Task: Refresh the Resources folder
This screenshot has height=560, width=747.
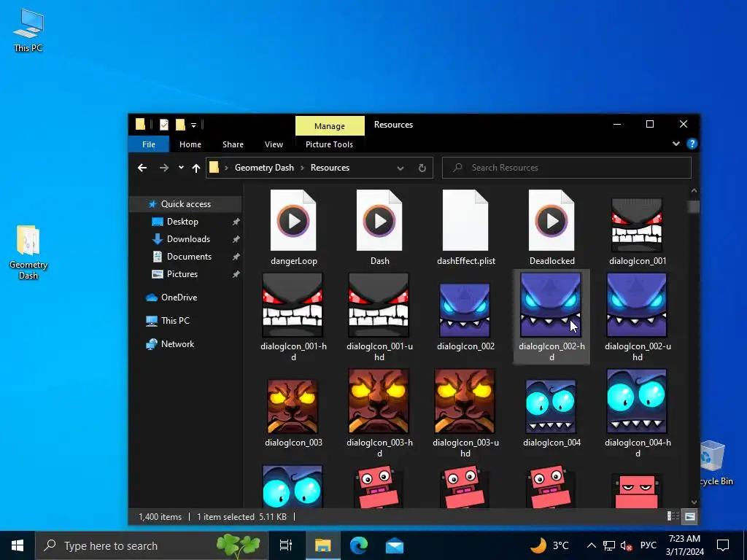Action: 422,168
